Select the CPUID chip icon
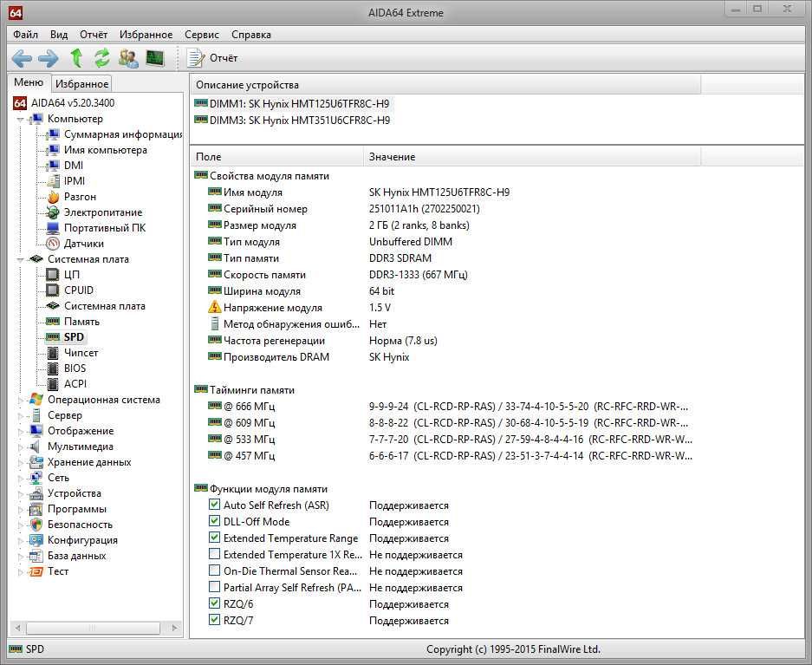The height and width of the screenshot is (665, 812). 53,290
